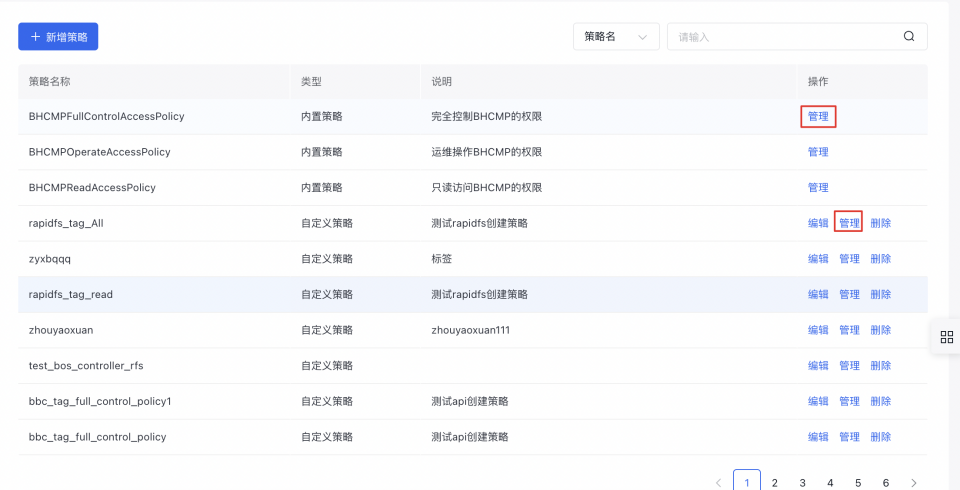Screen dimensions: 960x490
Task: Click 删除 for zyxbqqq
Action: point(880,258)
